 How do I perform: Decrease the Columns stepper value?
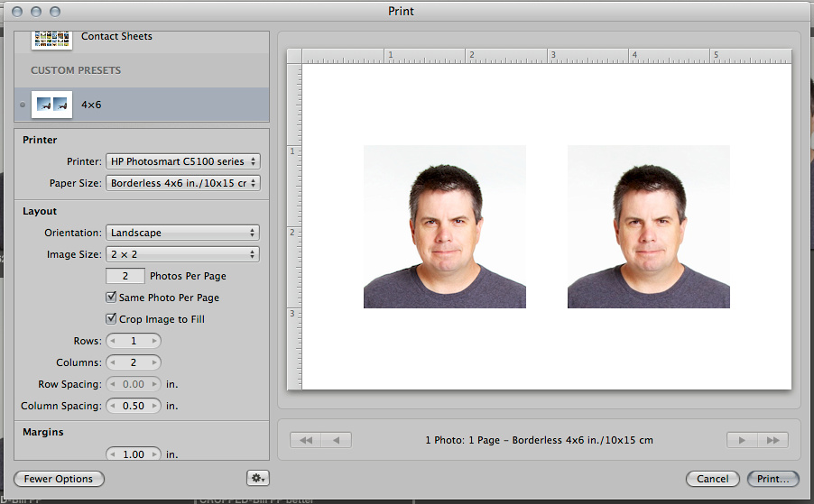113,362
